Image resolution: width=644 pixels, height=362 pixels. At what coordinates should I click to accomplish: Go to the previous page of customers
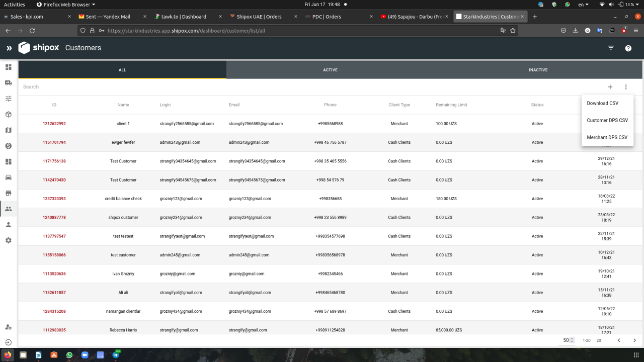619,340
